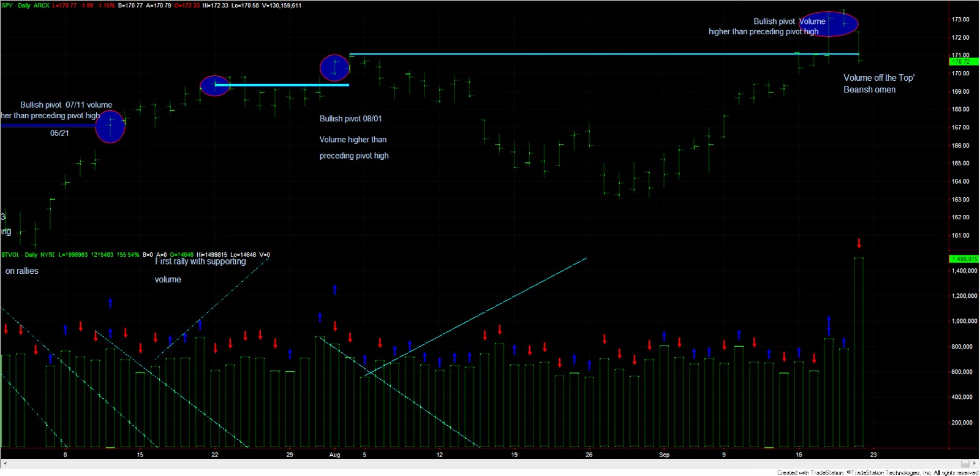The width and height of the screenshot is (980, 476).
Task: Click the 'Bullish pivot 07/11 volume' annotation
Action: 66,105
